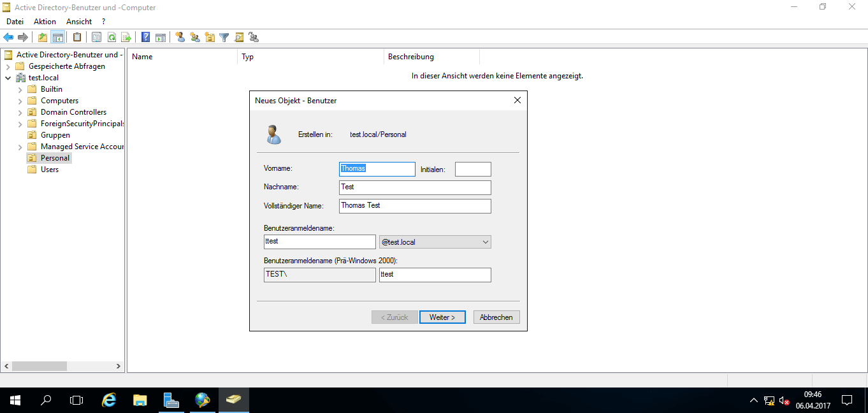
Task: Click into the Nachname field
Action: [415, 187]
